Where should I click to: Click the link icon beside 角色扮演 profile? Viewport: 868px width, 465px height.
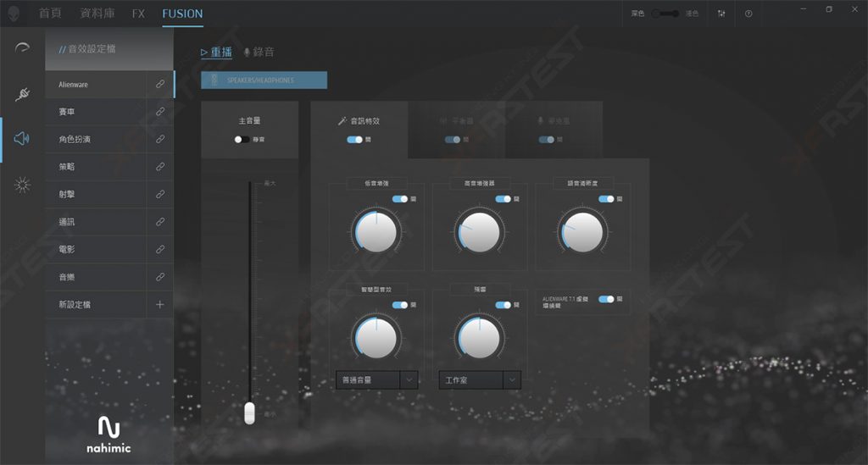point(160,140)
